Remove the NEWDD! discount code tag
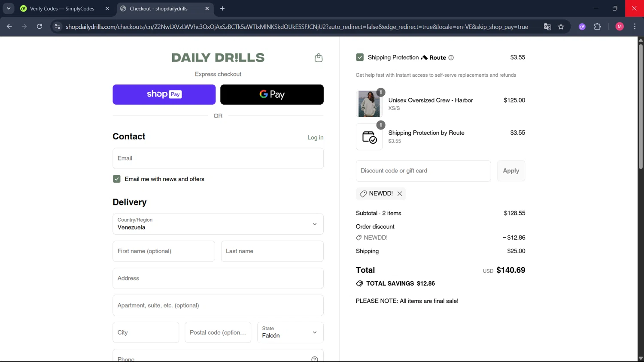This screenshot has height=362, width=644. [x=400, y=193]
